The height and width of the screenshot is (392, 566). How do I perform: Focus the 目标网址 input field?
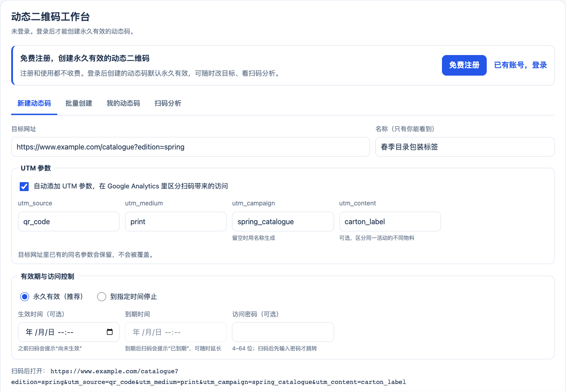[190, 147]
